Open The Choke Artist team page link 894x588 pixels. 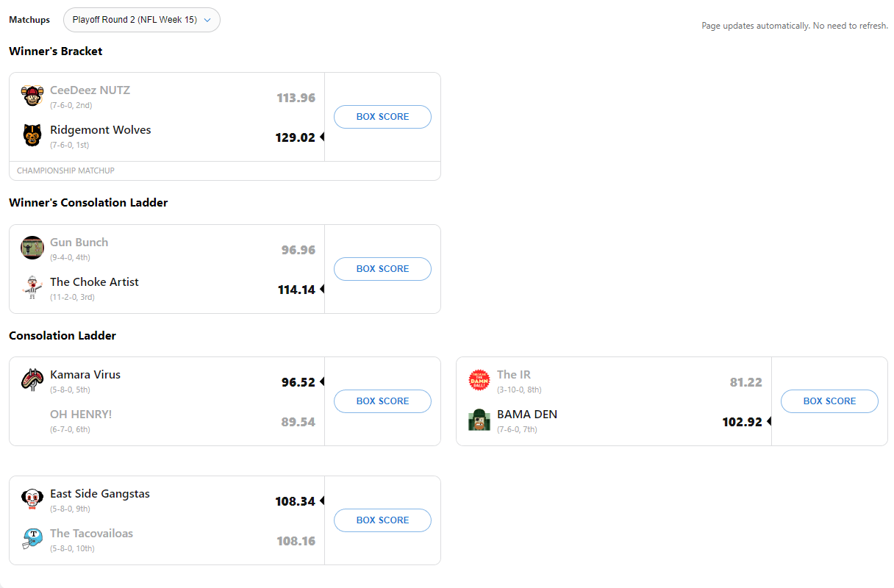pyautogui.click(x=94, y=282)
